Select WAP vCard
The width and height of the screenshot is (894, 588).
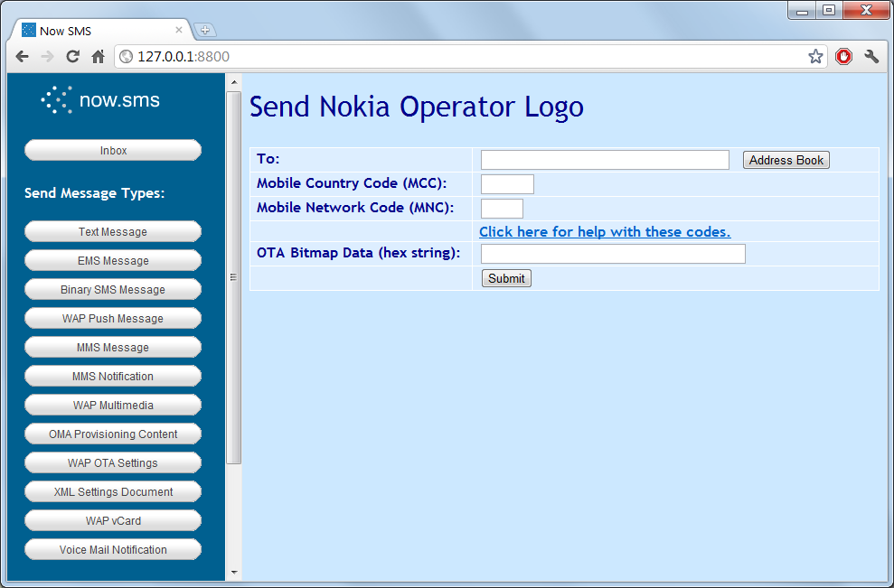[x=113, y=521]
